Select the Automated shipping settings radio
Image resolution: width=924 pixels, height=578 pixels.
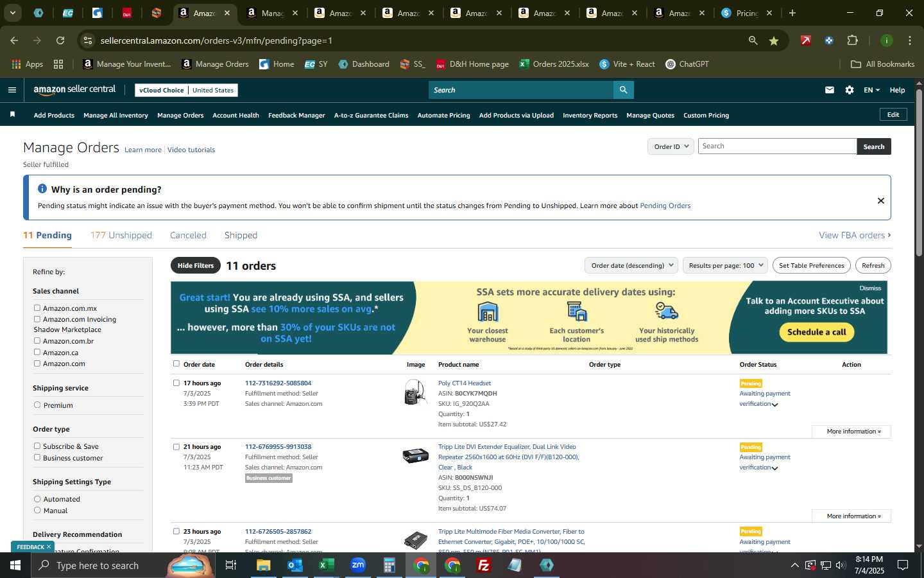point(37,498)
